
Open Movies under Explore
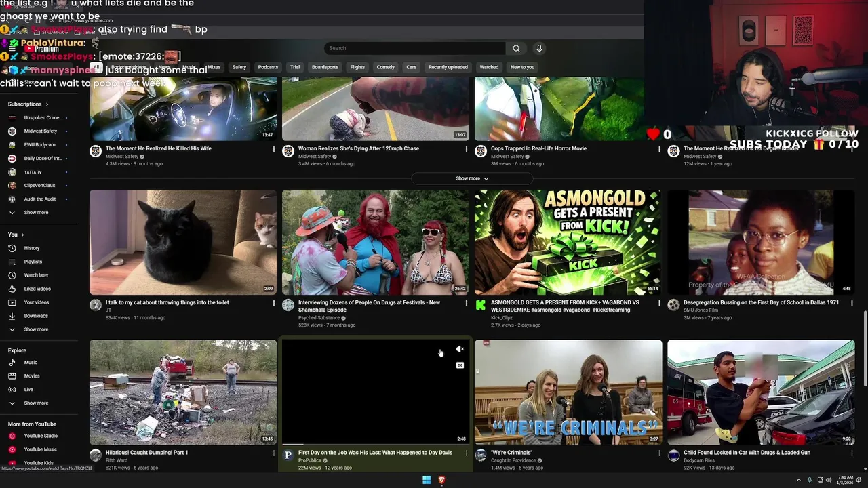coord(32,376)
